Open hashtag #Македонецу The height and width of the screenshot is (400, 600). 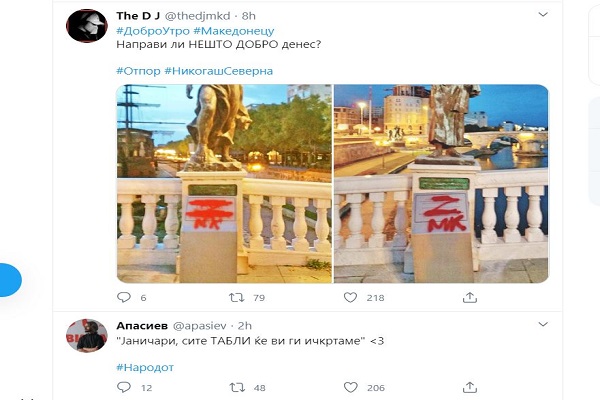[234, 31]
